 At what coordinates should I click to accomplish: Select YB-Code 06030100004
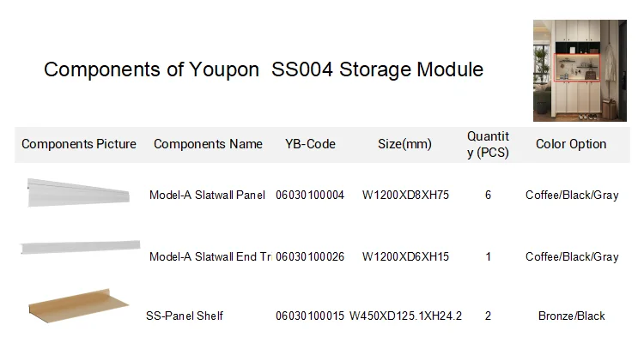310,196
